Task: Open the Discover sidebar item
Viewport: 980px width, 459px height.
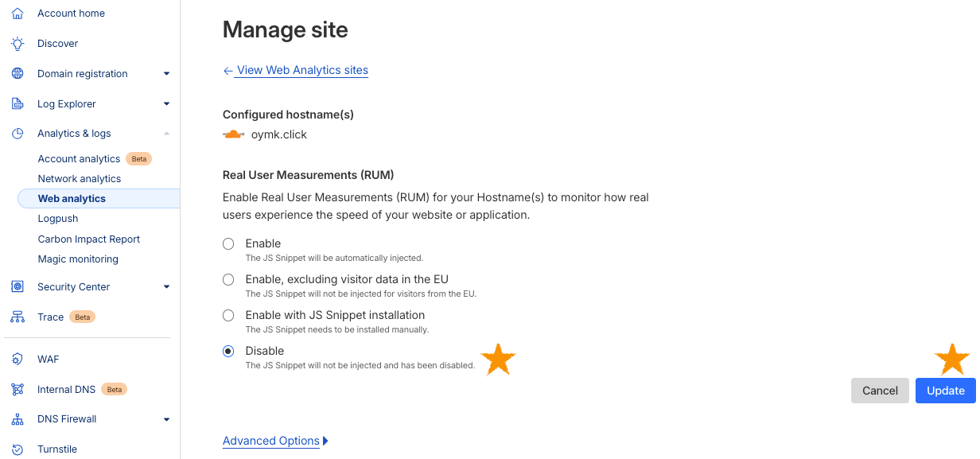Action: tap(58, 44)
